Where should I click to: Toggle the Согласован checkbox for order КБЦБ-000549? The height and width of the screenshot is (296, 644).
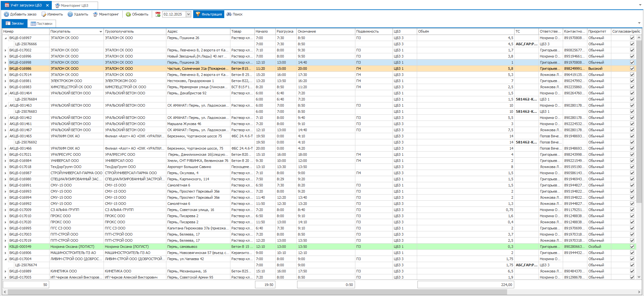point(632,247)
